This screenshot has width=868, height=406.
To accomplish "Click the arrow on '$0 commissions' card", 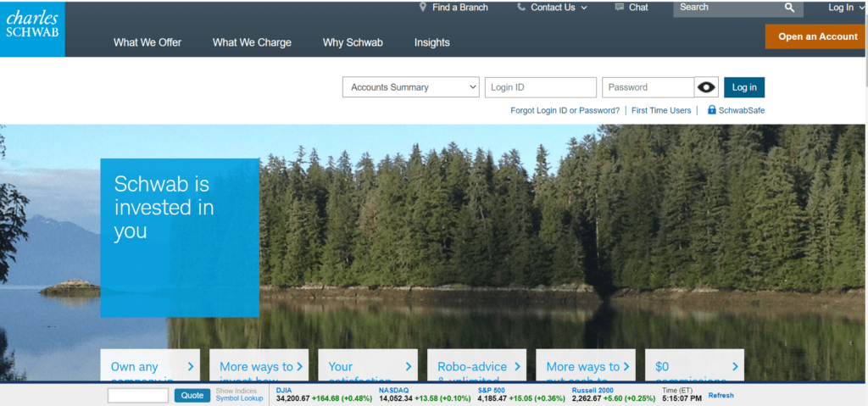I will [x=735, y=366].
